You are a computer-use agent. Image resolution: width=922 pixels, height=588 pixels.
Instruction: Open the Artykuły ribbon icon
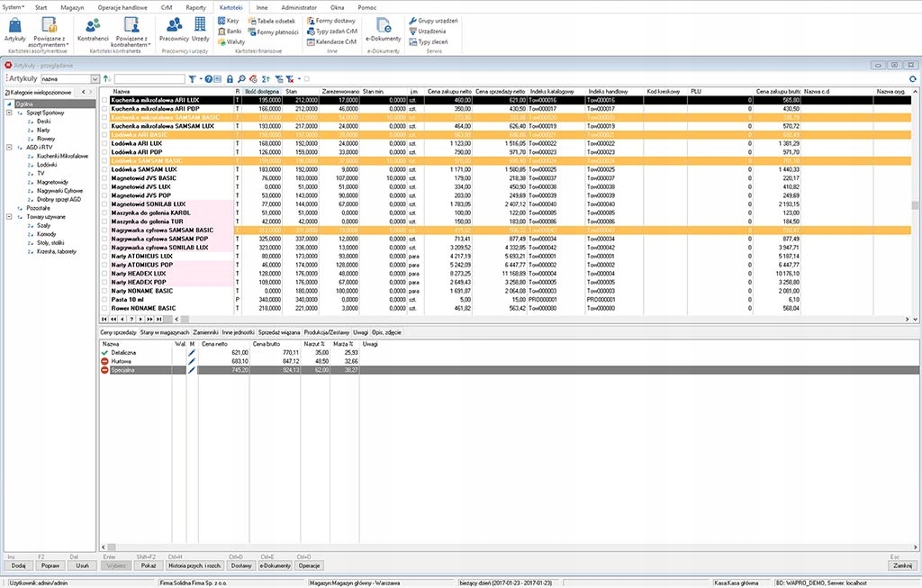click(14, 27)
